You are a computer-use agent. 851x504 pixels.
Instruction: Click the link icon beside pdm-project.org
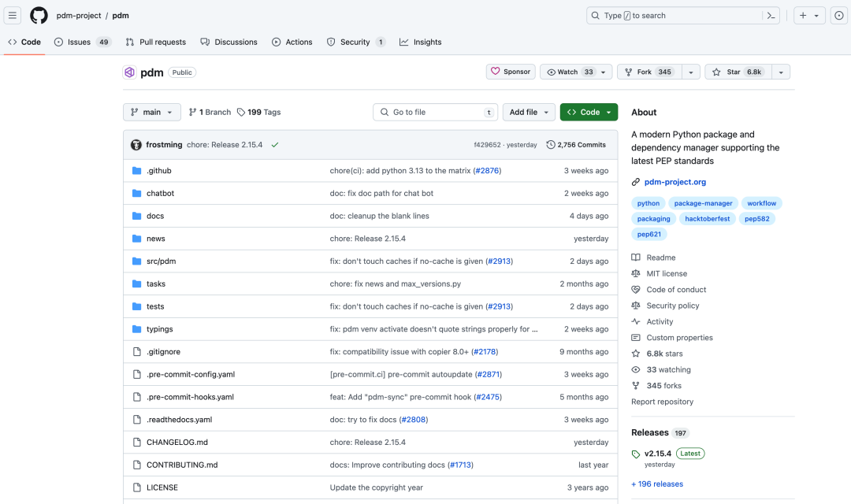pyautogui.click(x=636, y=182)
